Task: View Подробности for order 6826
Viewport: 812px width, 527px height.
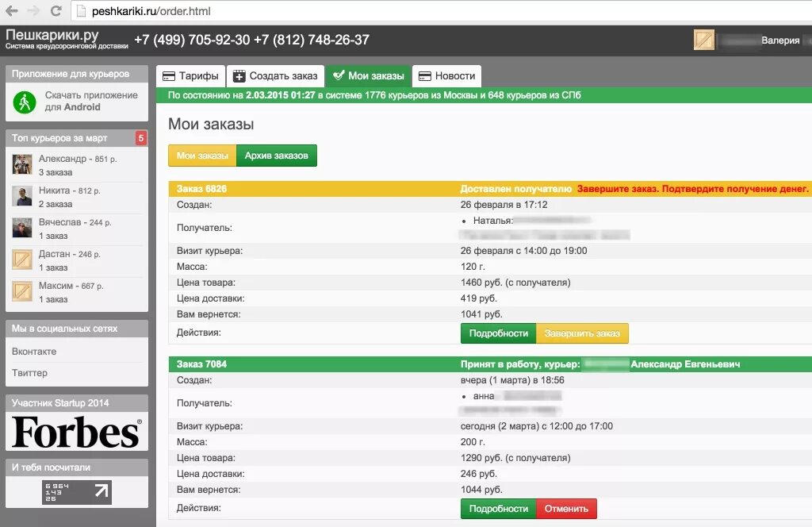Action: click(x=498, y=333)
